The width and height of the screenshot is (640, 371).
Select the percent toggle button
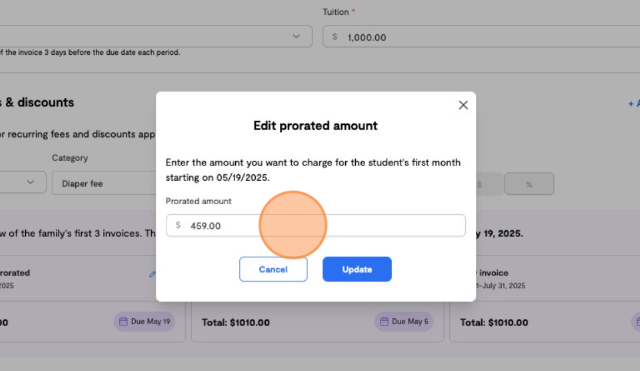click(529, 184)
